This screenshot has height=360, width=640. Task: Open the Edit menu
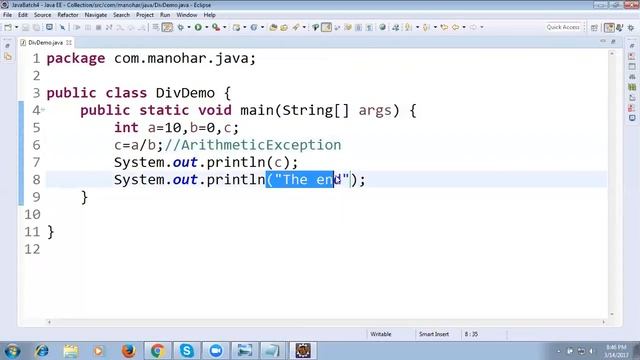click(x=23, y=15)
